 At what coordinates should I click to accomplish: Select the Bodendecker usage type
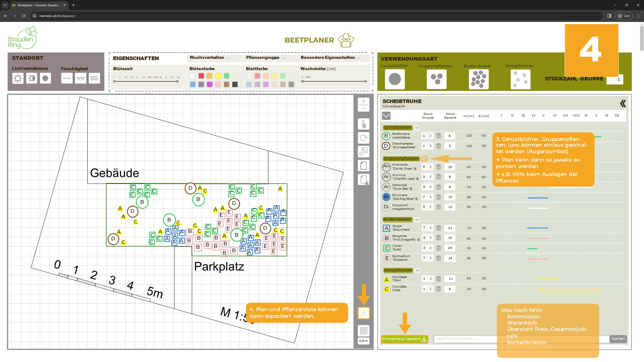click(478, 79)
